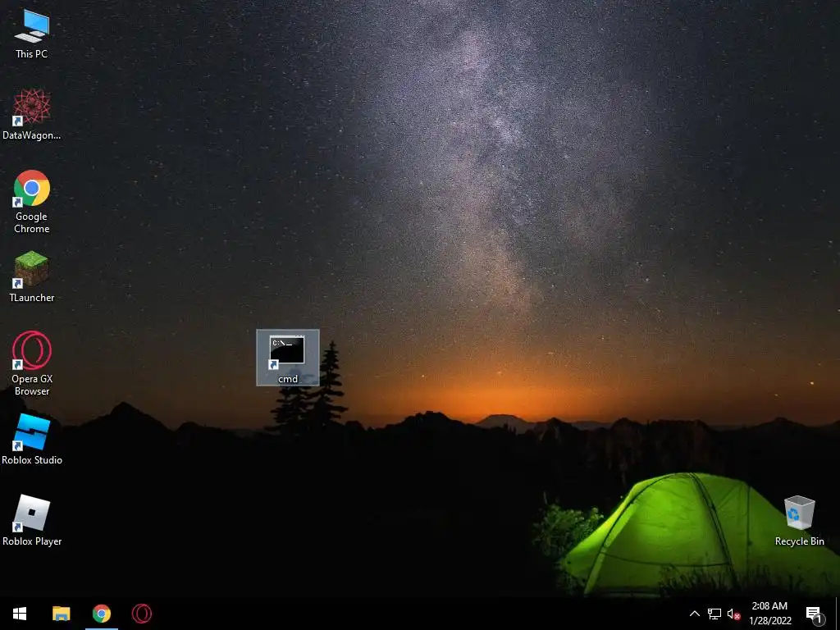
Task: Select the Google Chrome desktop shortcut
Action: [x=32, y=202]
